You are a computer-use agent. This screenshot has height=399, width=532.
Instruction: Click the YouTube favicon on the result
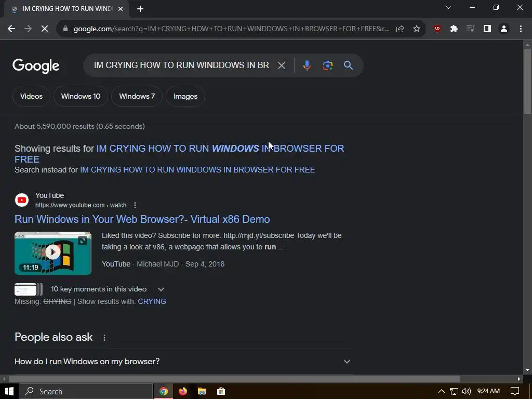[22, 200]
